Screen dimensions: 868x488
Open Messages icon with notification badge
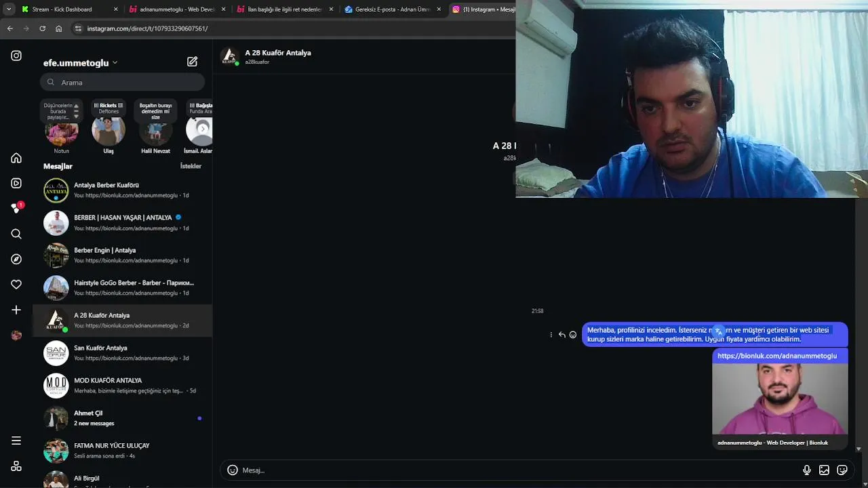(16, 208)
